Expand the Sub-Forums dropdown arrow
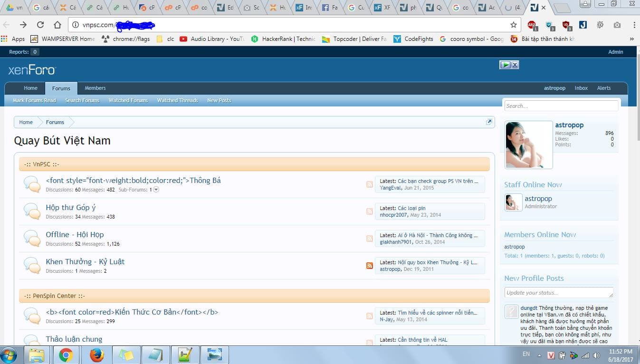The image size is (640, 364). [x=155, y=189]
